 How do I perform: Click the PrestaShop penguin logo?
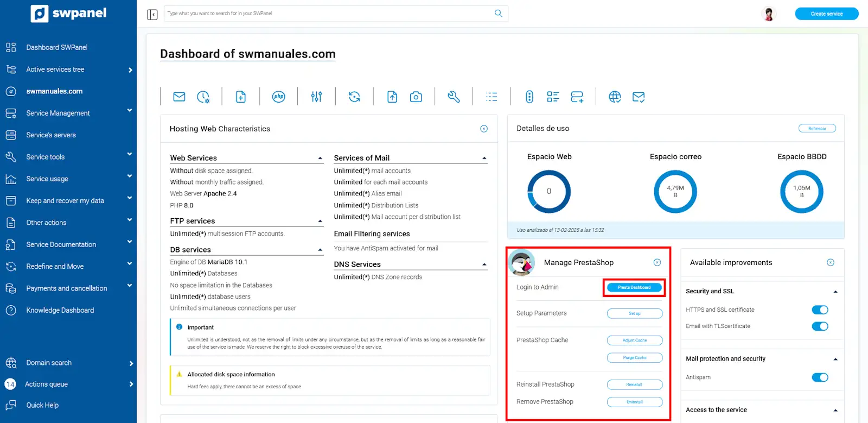pos(522,263)
